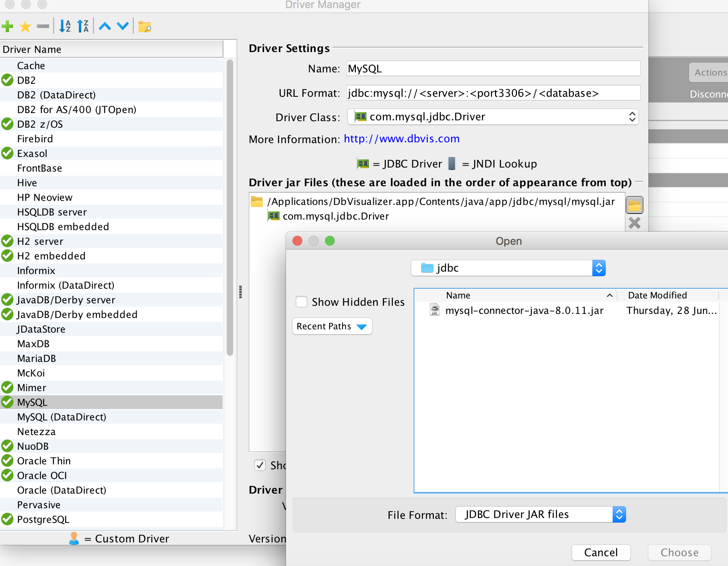Select H2 server driver

click(x=111, y=241)
